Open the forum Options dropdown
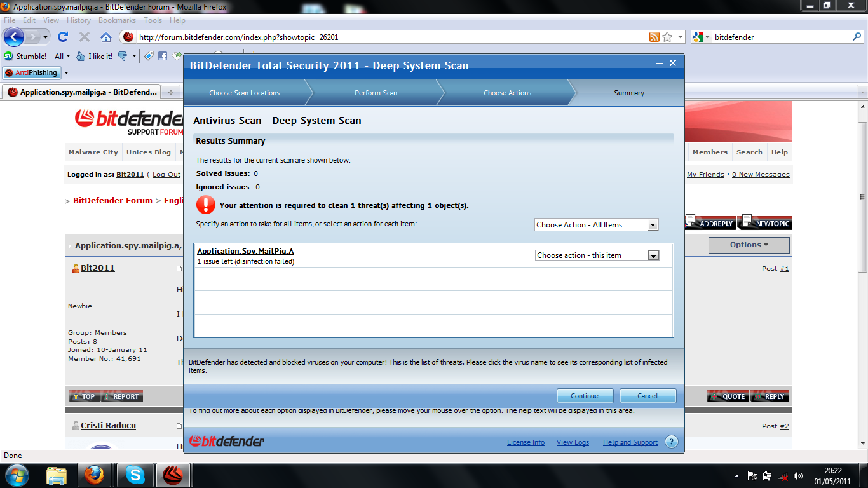Viewport: 868px width, 488px height. pyautogui.click(x=749, y=245)
